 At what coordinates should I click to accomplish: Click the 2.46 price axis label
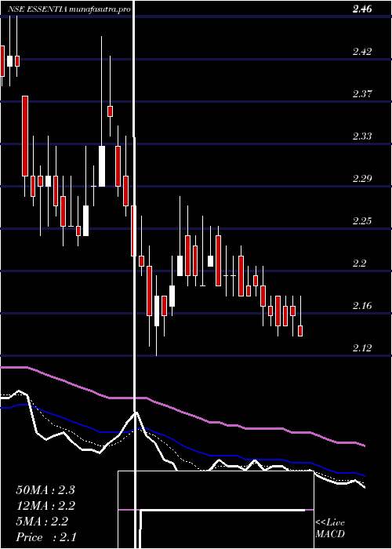362,9
